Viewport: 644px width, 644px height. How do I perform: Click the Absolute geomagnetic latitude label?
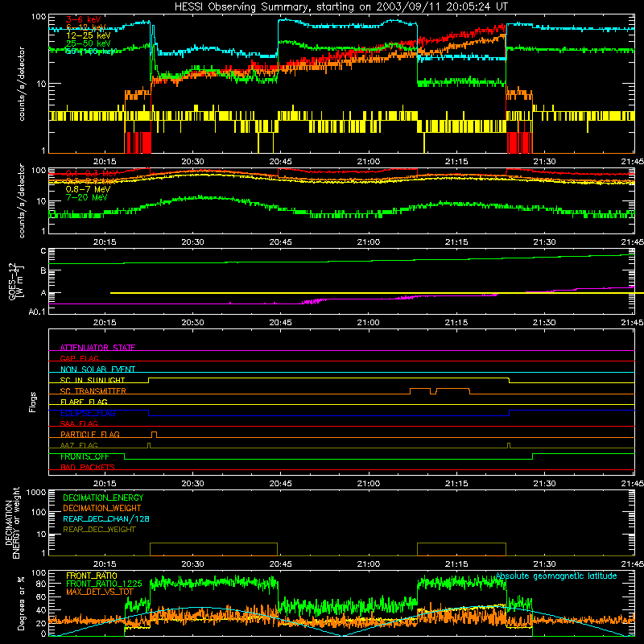coord(556,576)
